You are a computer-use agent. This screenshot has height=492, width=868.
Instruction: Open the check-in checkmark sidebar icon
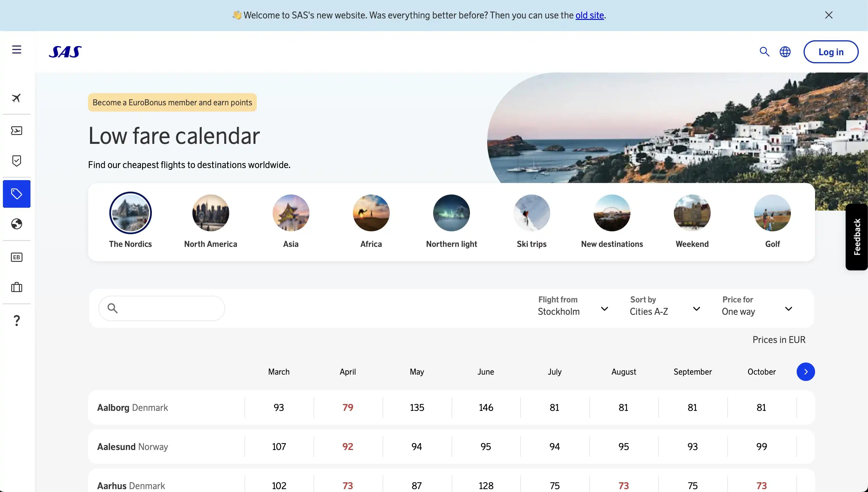(x=17, y=161)
